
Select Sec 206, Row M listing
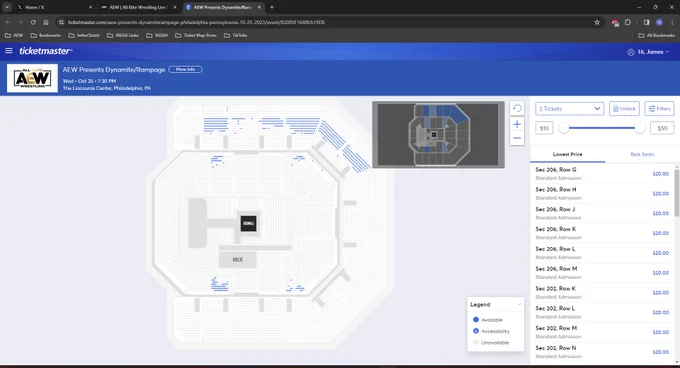(602, 273)
